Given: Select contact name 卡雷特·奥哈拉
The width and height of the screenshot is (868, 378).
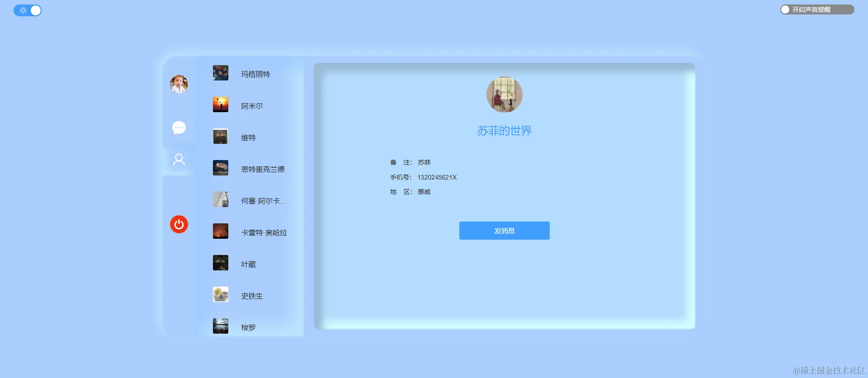Looking at the screenshot, I should 264,232.
